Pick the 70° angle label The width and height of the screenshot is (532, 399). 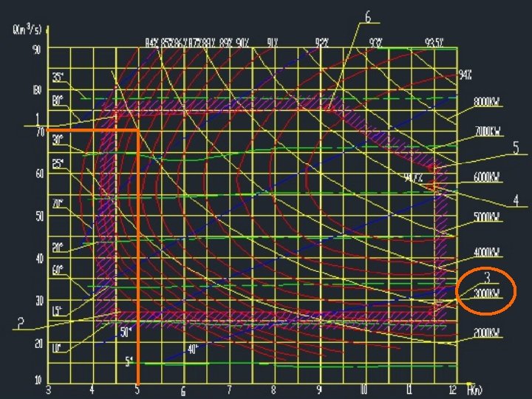pyautogui.click(x=58, y=204)
